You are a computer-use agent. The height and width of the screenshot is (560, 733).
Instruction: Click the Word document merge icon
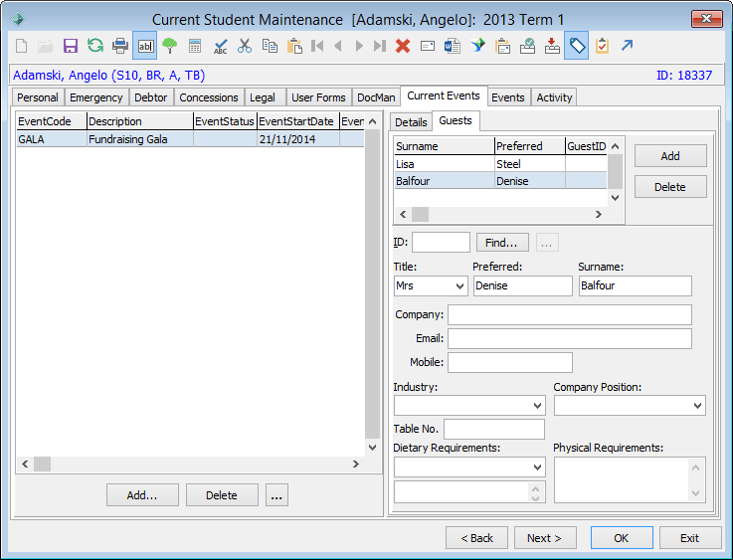click(x=453, y=46)
